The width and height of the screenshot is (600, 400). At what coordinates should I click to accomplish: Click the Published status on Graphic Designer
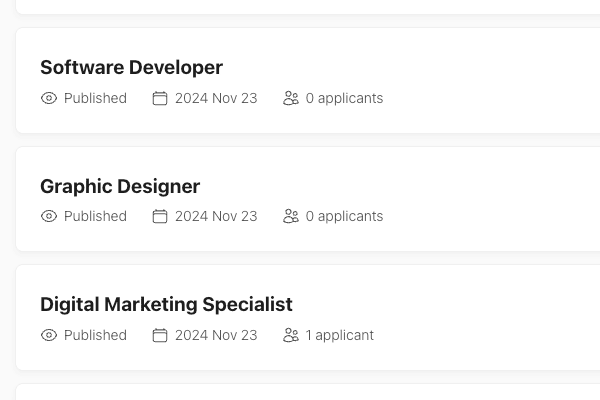(x=95, y=216)
